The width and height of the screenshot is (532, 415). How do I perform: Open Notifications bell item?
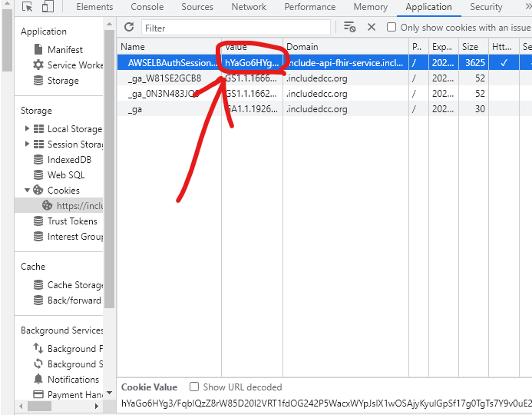point(67,379)
